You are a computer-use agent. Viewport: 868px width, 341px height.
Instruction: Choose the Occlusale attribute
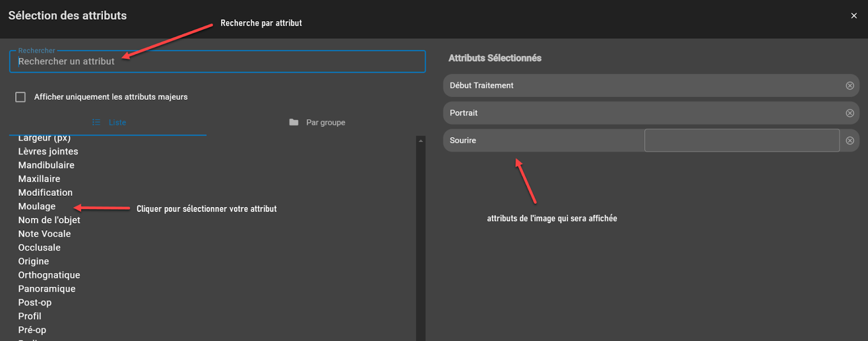39,248
